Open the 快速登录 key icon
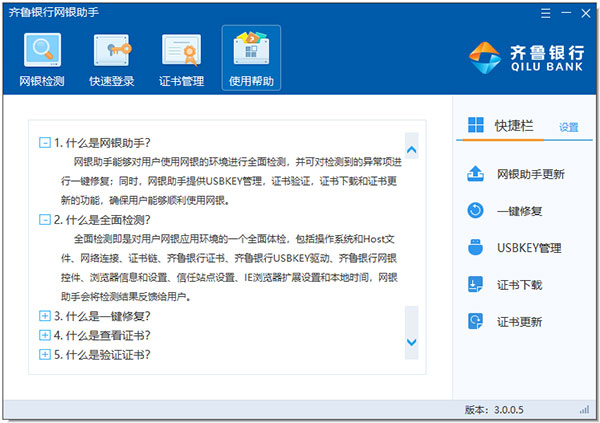Viewport: 600px width, 423px height. 112,50
